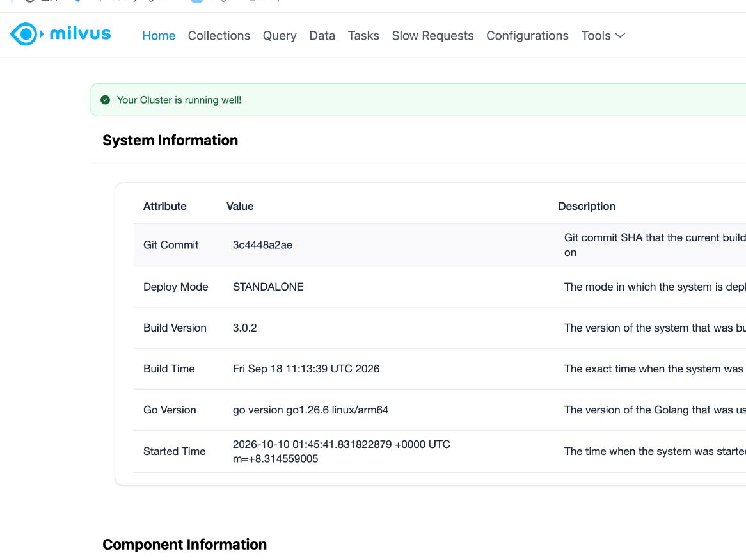Go to the Collections page

219,36
